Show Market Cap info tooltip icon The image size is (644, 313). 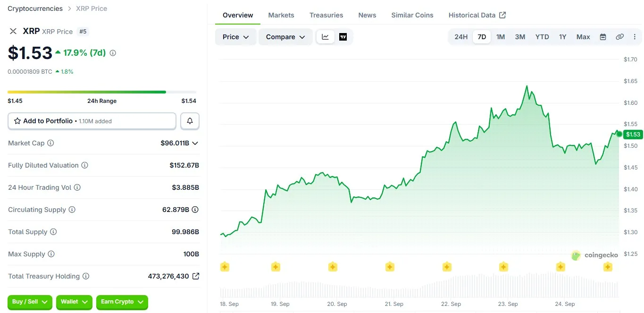pos(50,143)
